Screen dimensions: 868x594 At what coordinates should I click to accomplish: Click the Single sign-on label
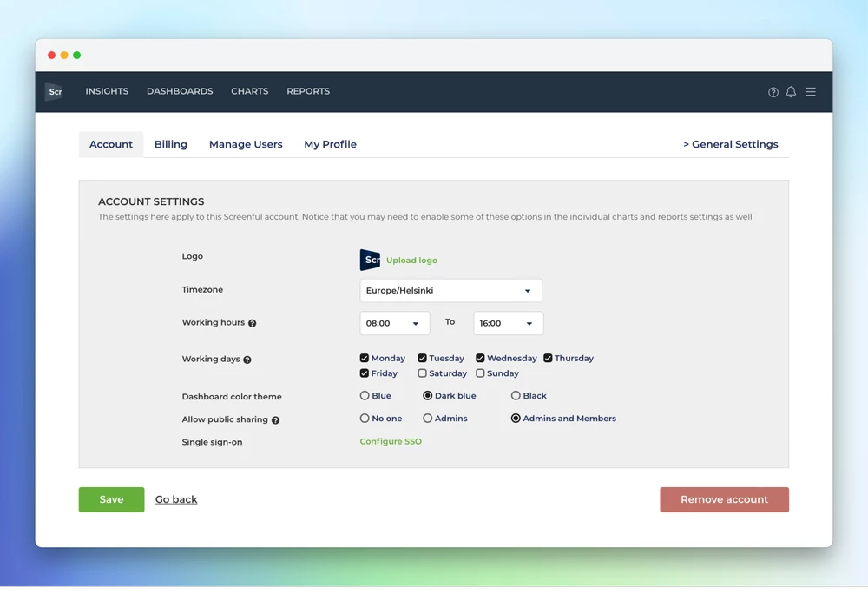212,442
